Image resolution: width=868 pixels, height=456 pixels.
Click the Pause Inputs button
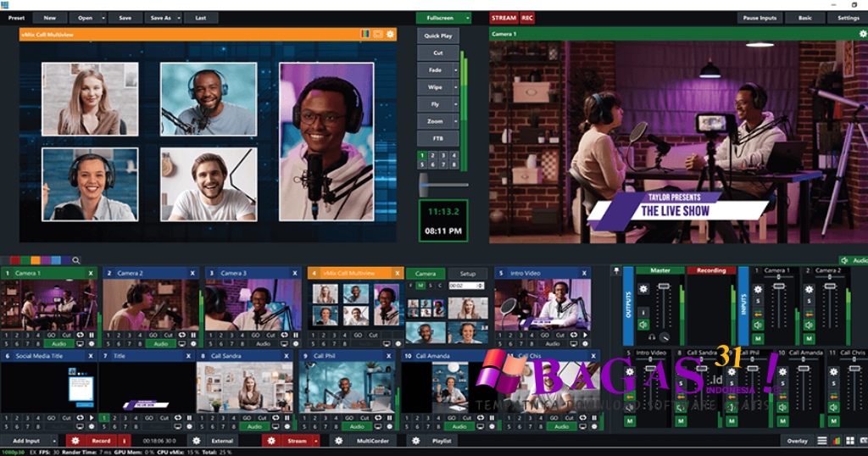tap(759, 18)
